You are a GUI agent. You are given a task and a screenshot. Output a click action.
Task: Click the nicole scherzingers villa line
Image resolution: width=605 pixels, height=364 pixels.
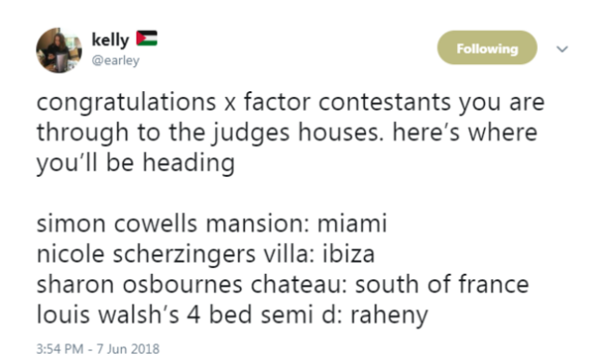[175, 255]
